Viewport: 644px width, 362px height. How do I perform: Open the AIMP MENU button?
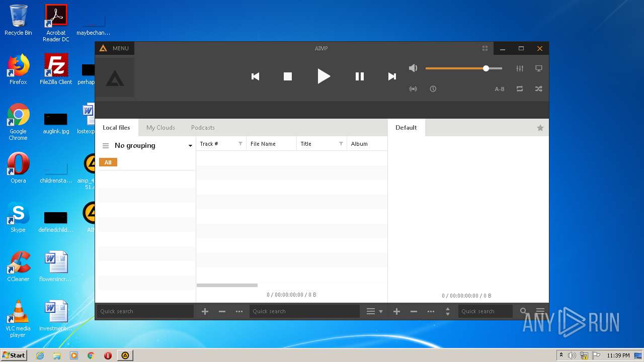point(115,48)
